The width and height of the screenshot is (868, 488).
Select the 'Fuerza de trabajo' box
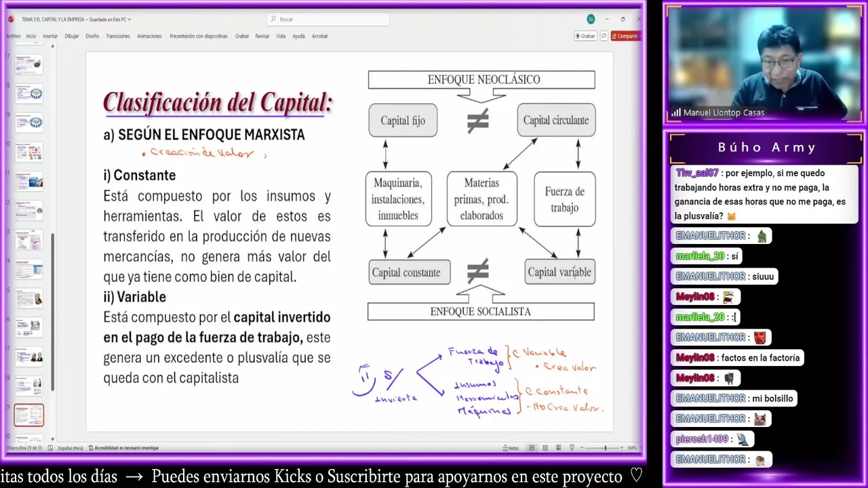click(564, 199)
